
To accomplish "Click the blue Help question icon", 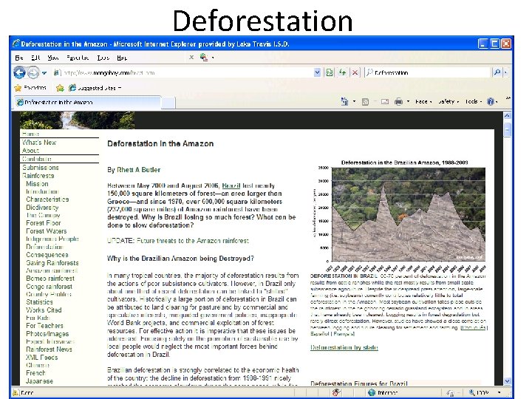I will [x=491, y=101].
